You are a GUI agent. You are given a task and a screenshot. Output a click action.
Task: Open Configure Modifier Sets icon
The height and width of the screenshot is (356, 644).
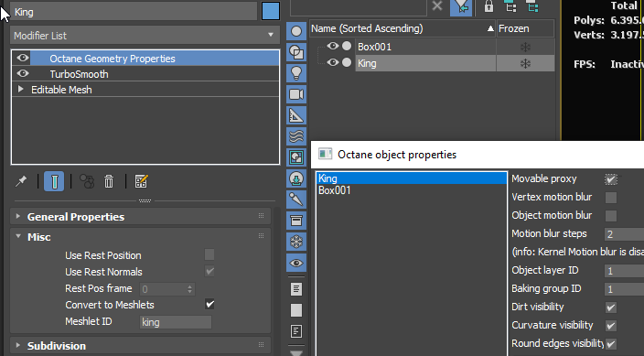point(141,181)
